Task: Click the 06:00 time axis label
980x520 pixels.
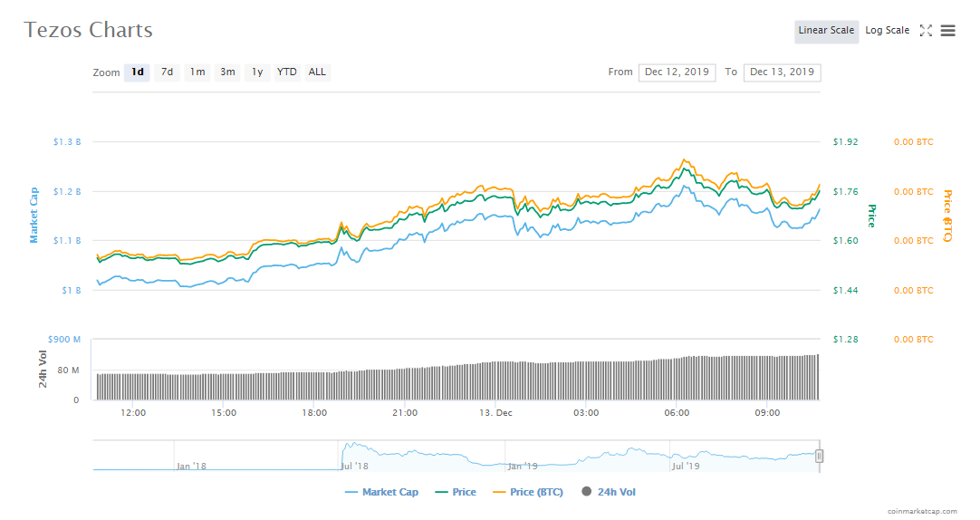Action: tap(677, 412)
